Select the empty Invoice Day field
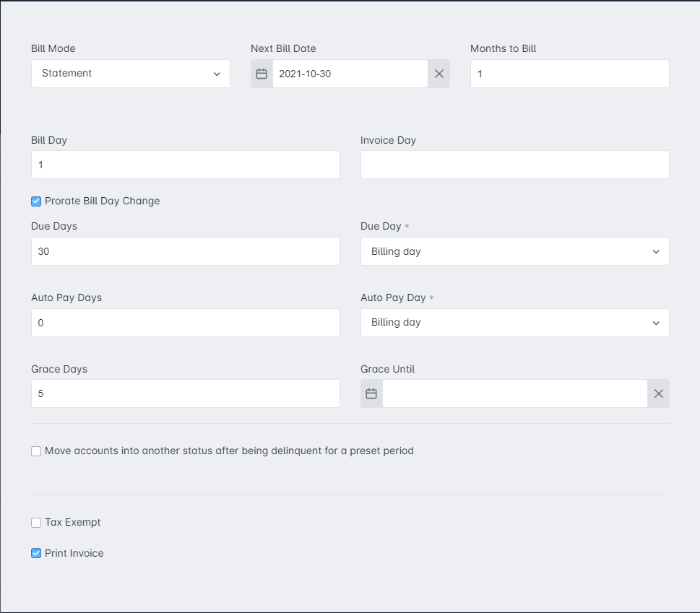The height and width of the screenshot is (613, 700). pos(515,165)
